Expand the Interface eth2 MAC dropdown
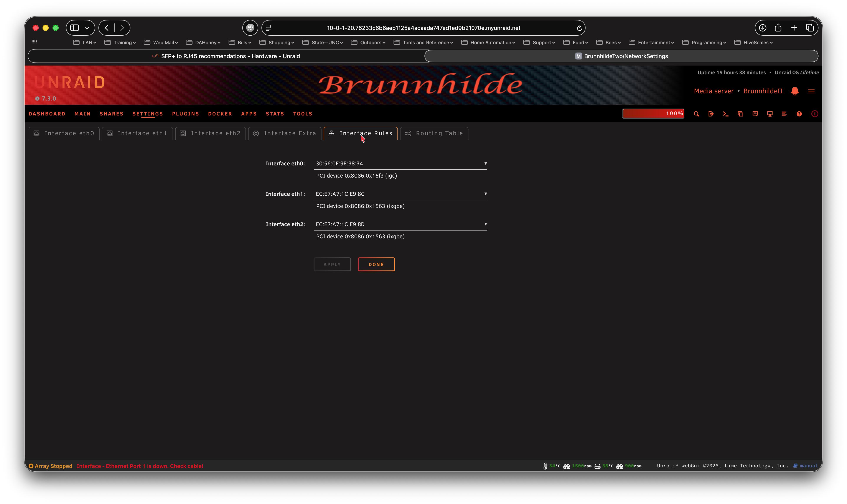 point(400,224)
